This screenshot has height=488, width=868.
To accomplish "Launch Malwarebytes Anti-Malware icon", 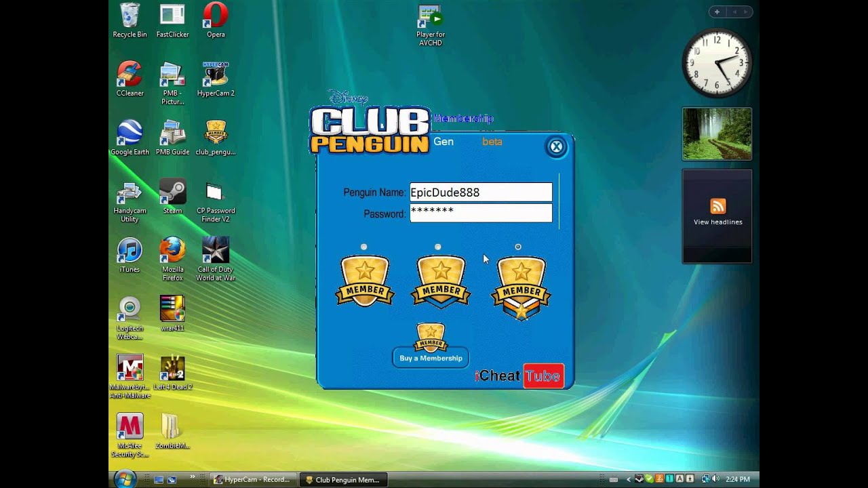I will (x=130, y=377).
